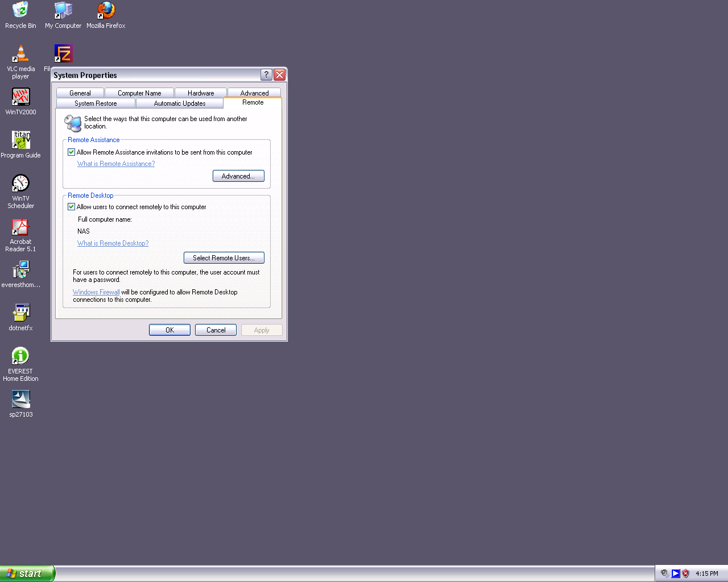Click the Select Remote Users button
Screen dimensions: 728x582
224,258
